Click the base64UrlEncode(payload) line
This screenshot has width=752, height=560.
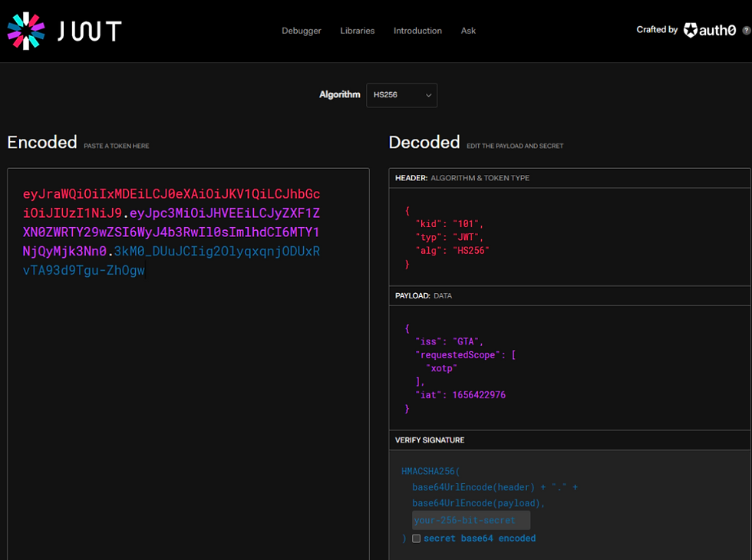478,503
